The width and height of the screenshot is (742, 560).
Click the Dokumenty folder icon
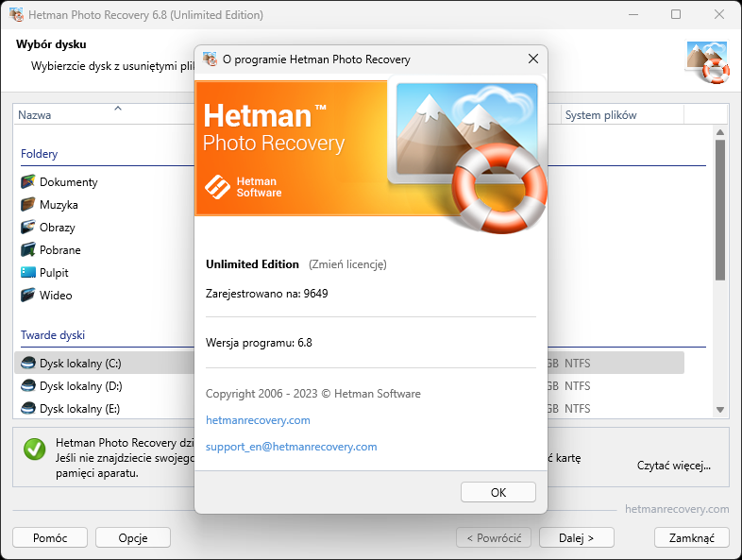click(x=28, y=181)
